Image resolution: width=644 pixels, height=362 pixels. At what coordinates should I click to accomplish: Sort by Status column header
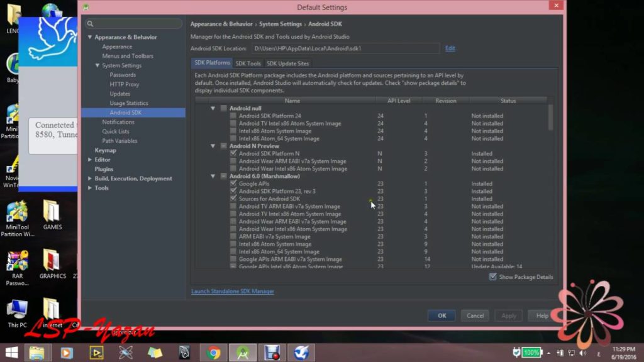coord(508,101)
